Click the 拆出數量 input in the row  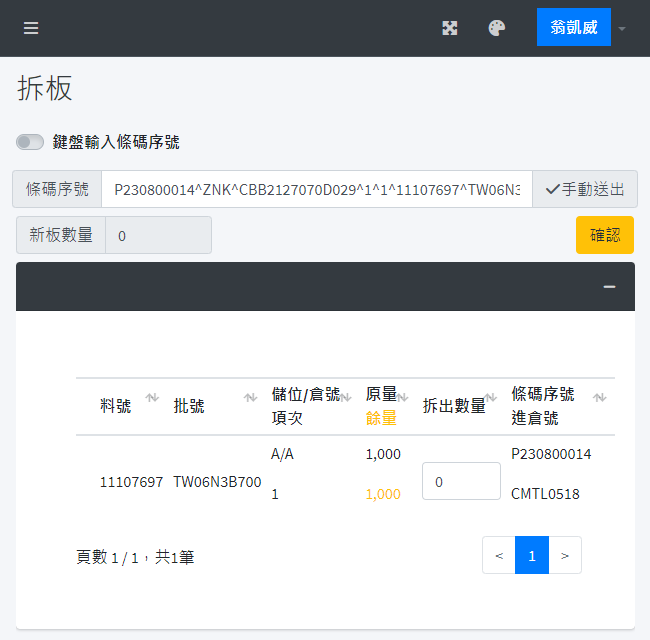(x=461, y=481)
